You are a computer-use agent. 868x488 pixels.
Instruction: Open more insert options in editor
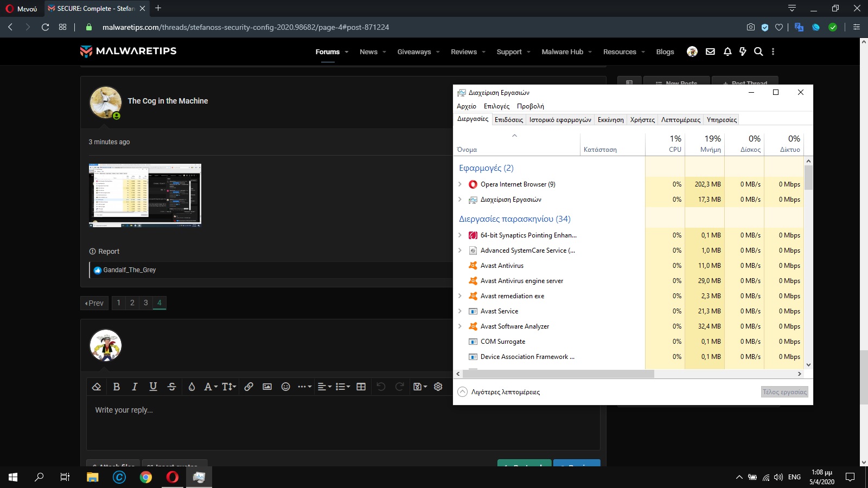tap(304, 387)
